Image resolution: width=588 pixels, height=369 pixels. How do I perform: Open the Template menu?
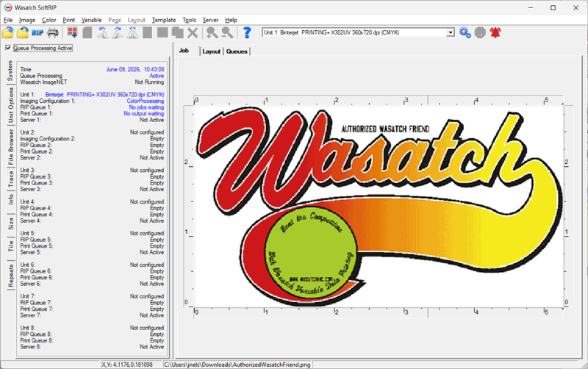tap(164, 20)
